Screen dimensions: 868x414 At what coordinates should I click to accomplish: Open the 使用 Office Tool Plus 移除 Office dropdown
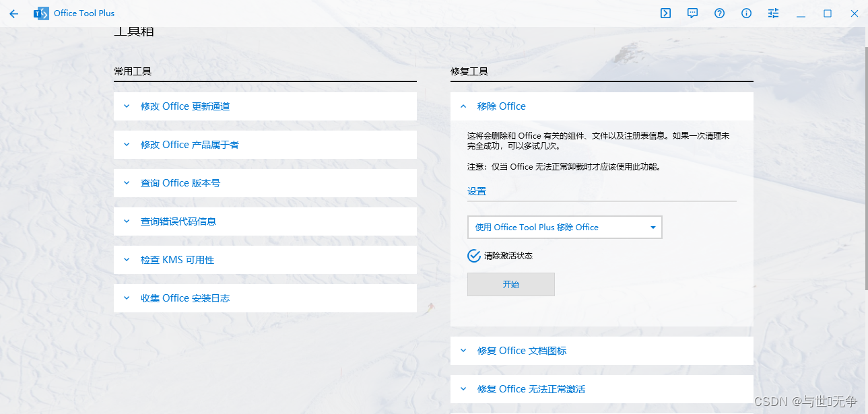(564, 227)
